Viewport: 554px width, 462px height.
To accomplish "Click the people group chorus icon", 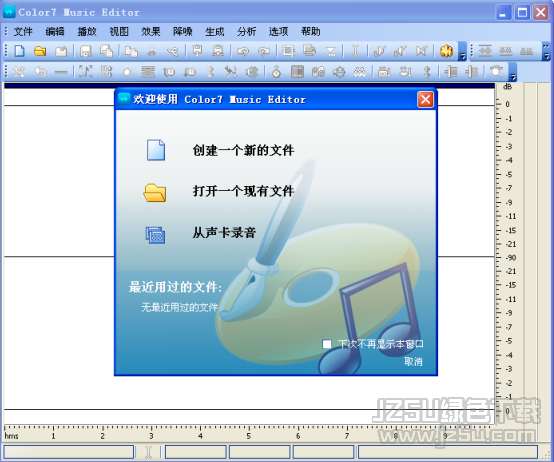I will click(x=360, y=72).
